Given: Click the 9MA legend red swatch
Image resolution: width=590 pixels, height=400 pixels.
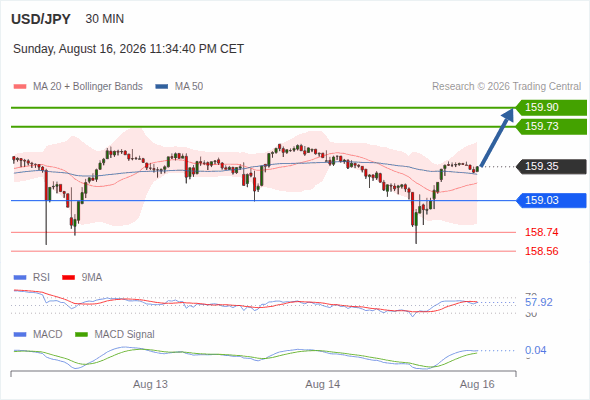Looking at the screenshot, I should (x=68, y=278).
